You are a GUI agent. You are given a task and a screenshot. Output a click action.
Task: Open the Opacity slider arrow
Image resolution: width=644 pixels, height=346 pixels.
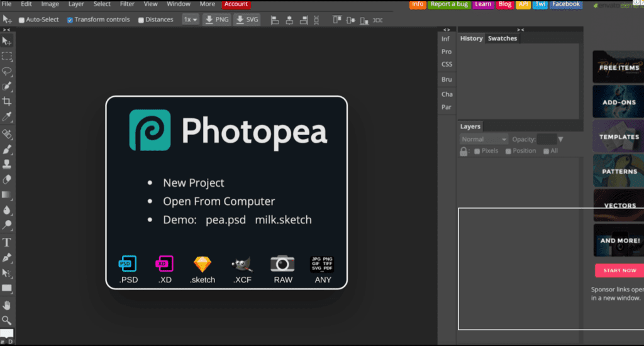click(560, 139)
